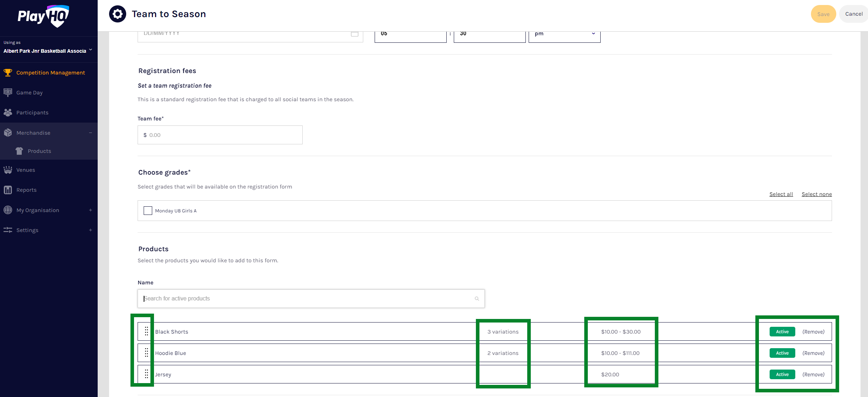Collapse the Merchandise sidebar section
Viewport: 868px width, 397px height.
click(91, 133)
